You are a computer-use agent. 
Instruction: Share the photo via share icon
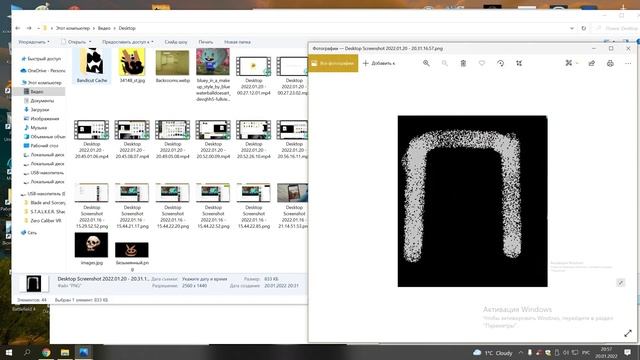pos(591,63)
